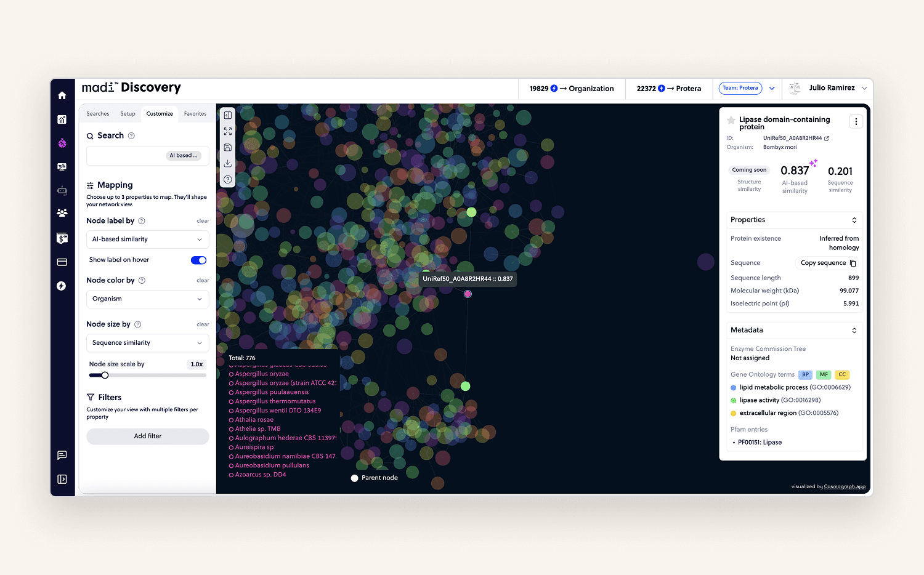The height and width of the screenshot is (575, 924).
Task: Go to Home via sidebar house icon
Action: tap(62, 95)
